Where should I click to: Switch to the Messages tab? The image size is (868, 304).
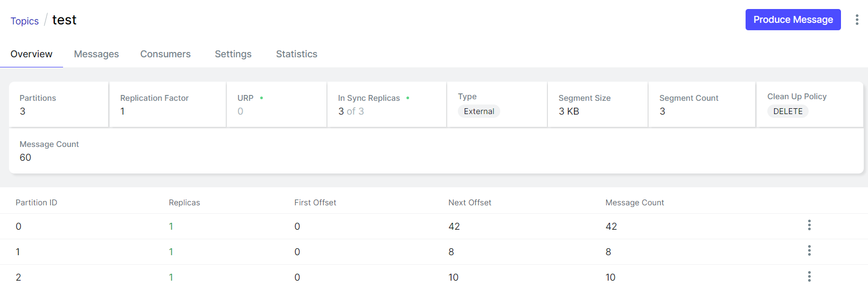(x=96, y=54)
